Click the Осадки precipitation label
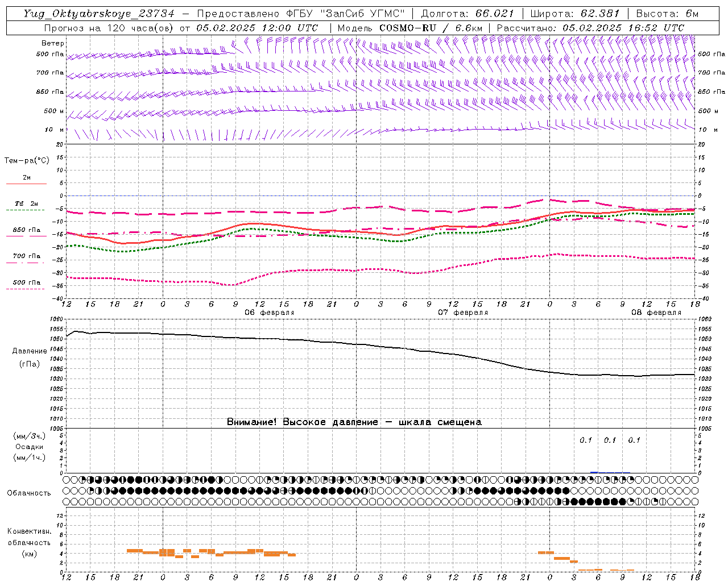728x582 pixels. coord(30,447)
